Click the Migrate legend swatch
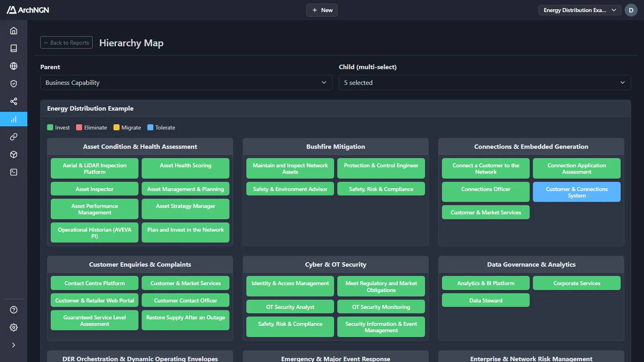 117,128
